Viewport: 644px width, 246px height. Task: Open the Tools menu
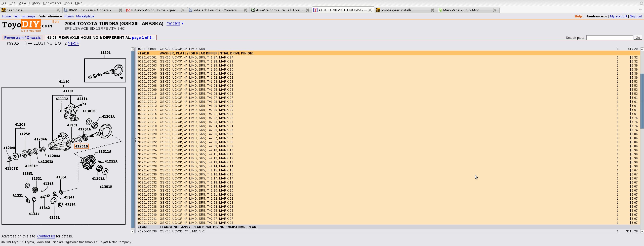point(68,3)
